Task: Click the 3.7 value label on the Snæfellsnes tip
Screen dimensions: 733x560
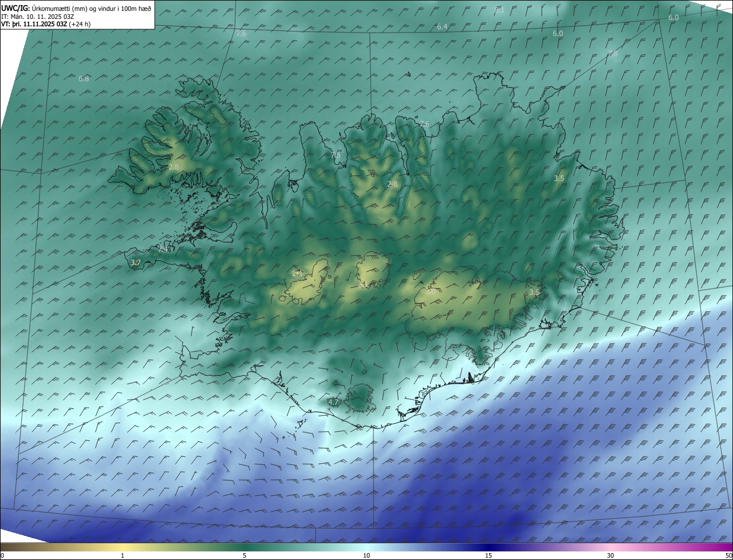Action: (x=135, y=263)
